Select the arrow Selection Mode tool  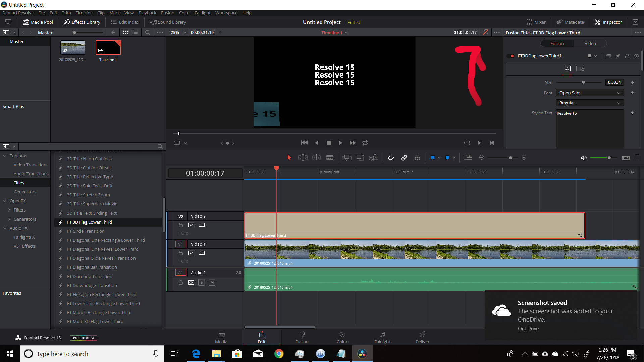(x=289, y=158)
